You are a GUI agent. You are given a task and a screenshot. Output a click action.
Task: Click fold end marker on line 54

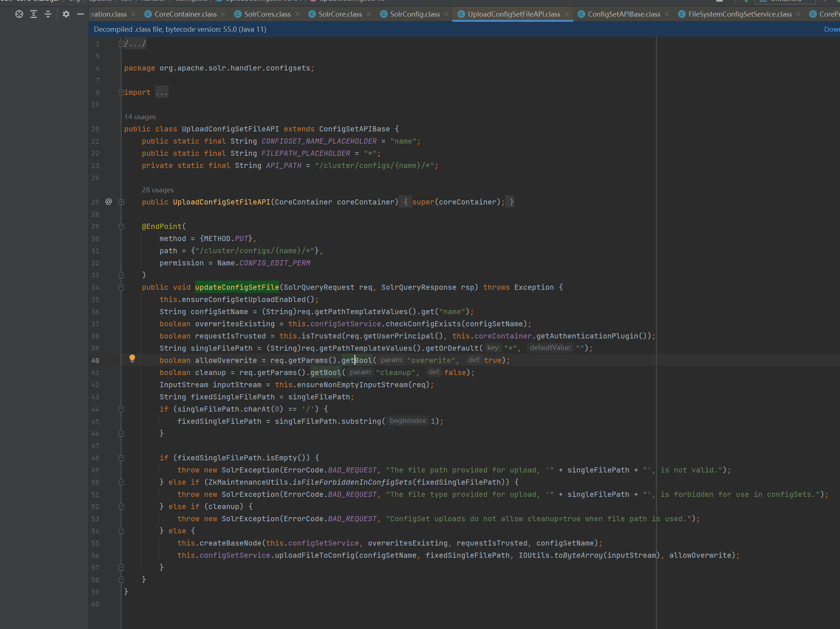[x=121, y=531]
